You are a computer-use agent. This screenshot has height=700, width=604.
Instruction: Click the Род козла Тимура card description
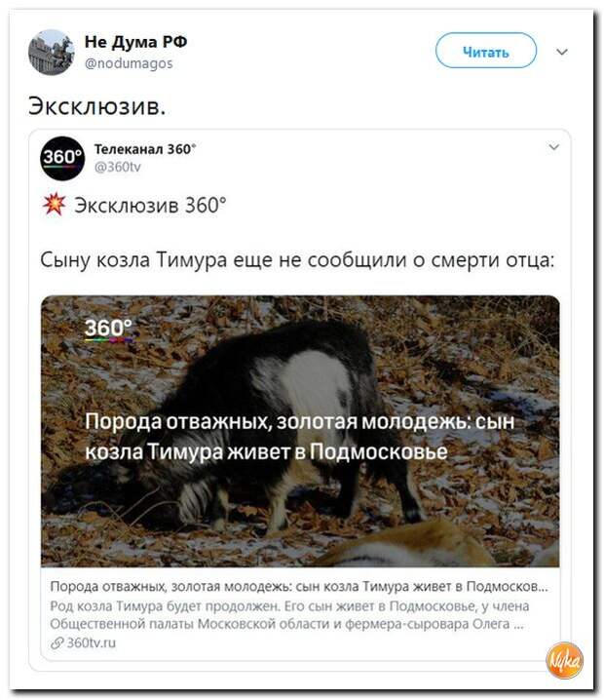[x=289, y=615]
